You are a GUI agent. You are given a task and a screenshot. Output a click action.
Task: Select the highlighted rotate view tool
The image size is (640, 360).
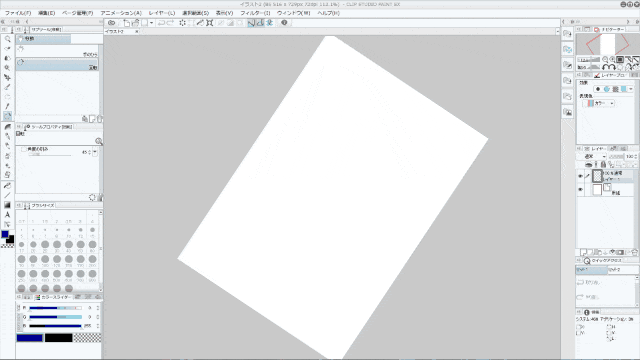(x=7, y=116)
